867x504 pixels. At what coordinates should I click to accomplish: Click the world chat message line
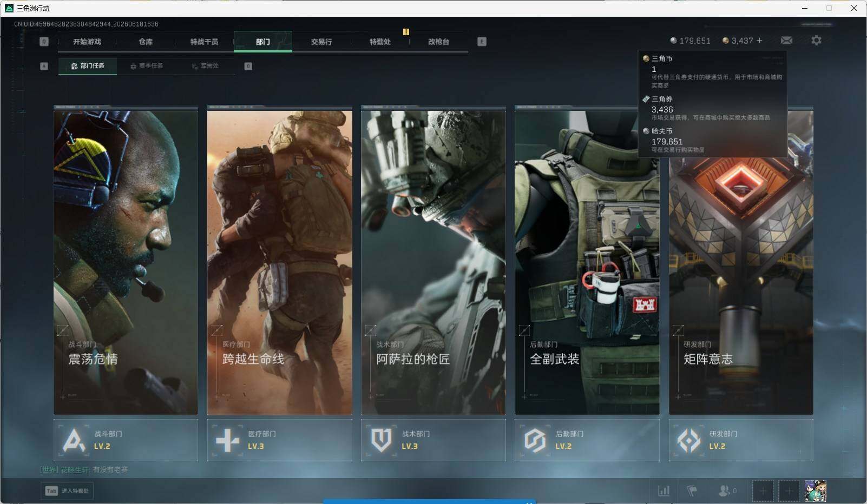point(84,469)
